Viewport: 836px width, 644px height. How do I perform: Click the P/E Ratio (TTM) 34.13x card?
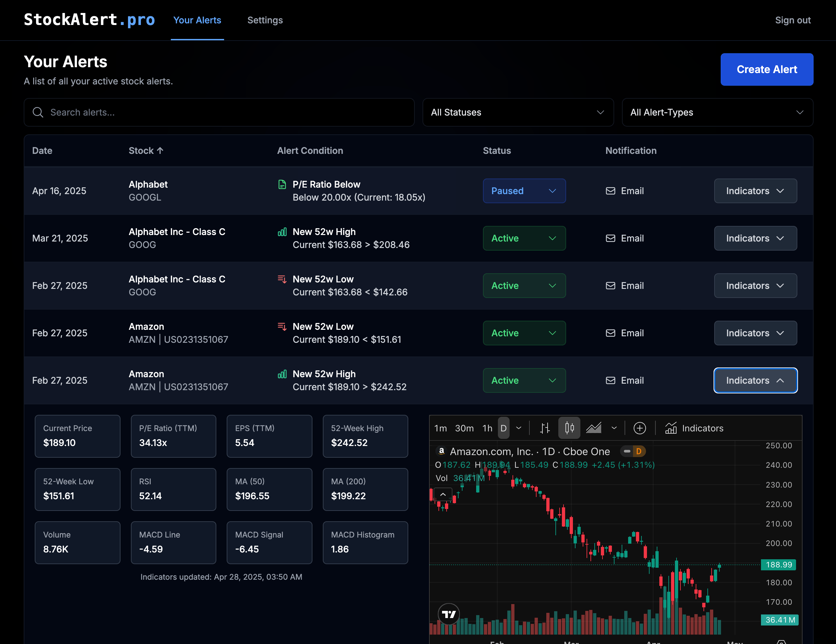(x=173, y=436)
